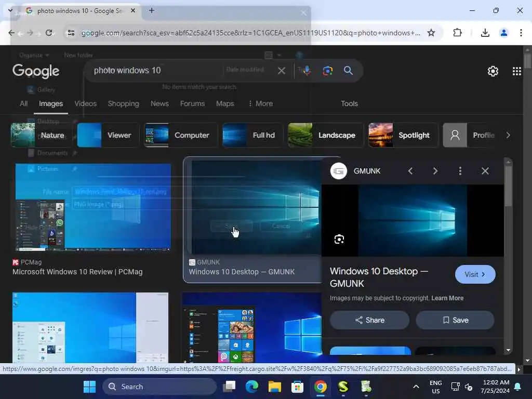Click the Chrome address bar URL

coord(250,33)
